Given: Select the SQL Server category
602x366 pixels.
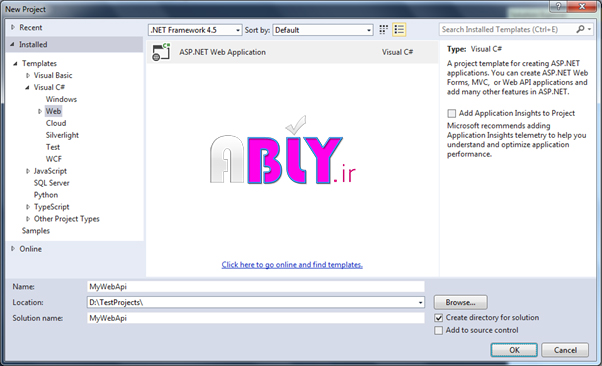Looking at the screenshot, I should 51,183.
